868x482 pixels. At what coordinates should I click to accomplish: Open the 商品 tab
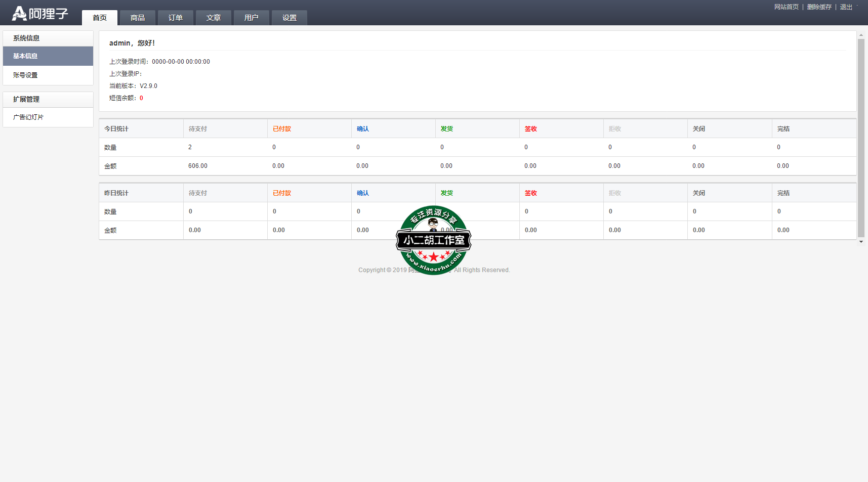(x=138, y=18)
